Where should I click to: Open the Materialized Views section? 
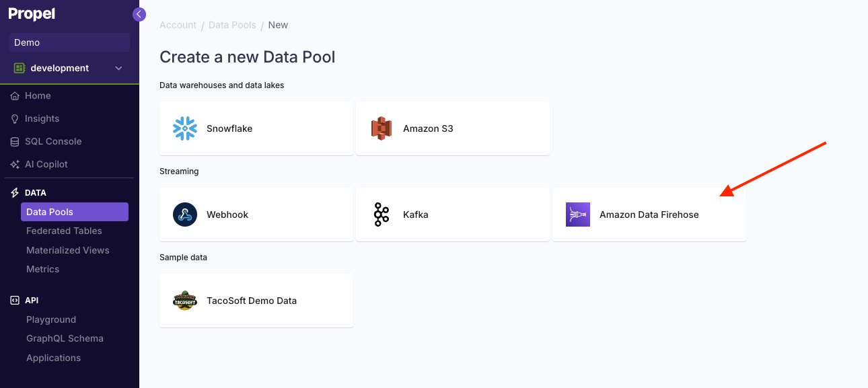67,249
